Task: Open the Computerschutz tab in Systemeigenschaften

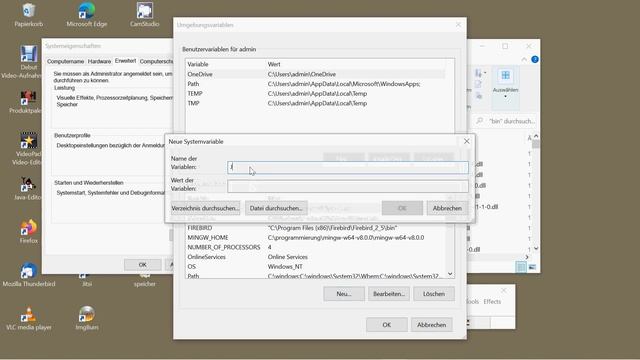Action: pos(156,62)
